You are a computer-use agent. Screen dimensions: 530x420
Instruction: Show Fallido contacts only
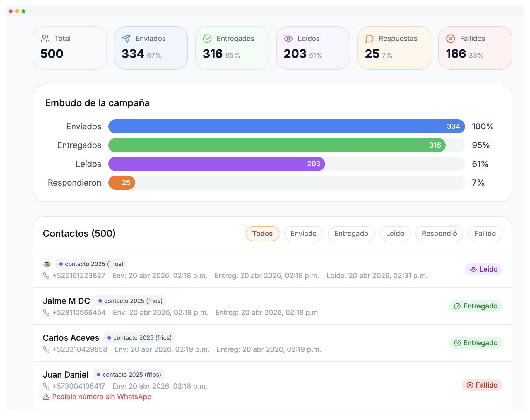[x=485, y=234]
